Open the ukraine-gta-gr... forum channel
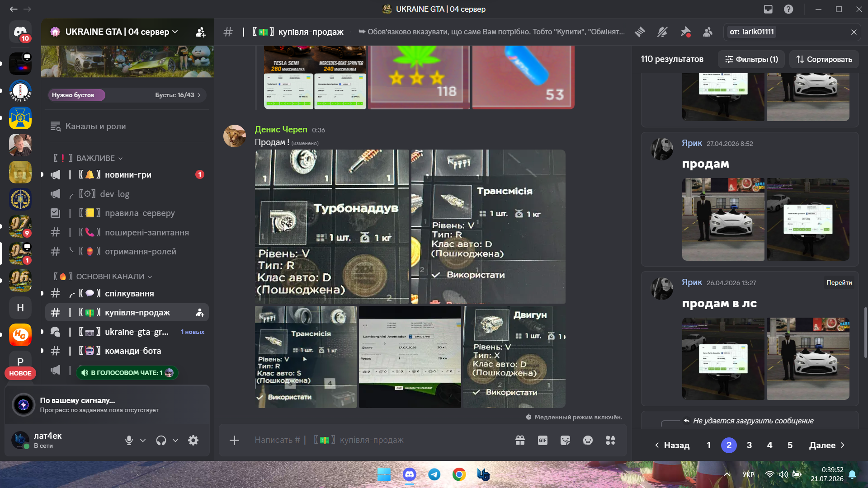868x488 pixels. 127,332
